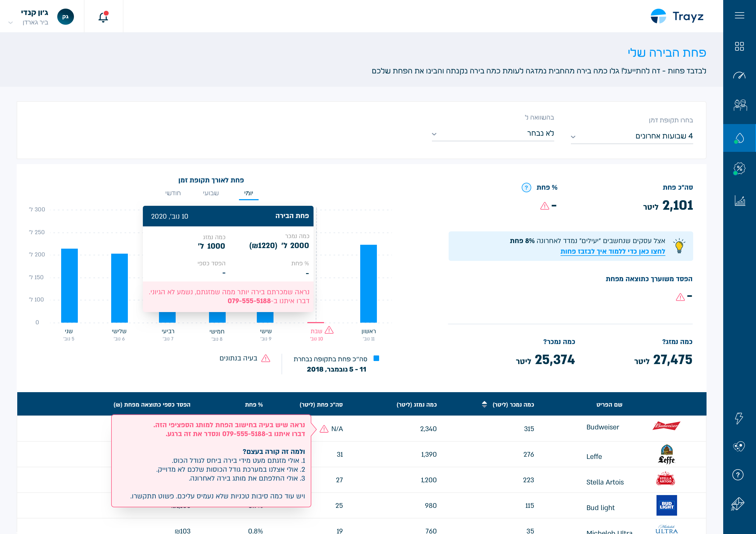Click the % פחת column header
The image size is (756, 534).
(x=253, y=405)
